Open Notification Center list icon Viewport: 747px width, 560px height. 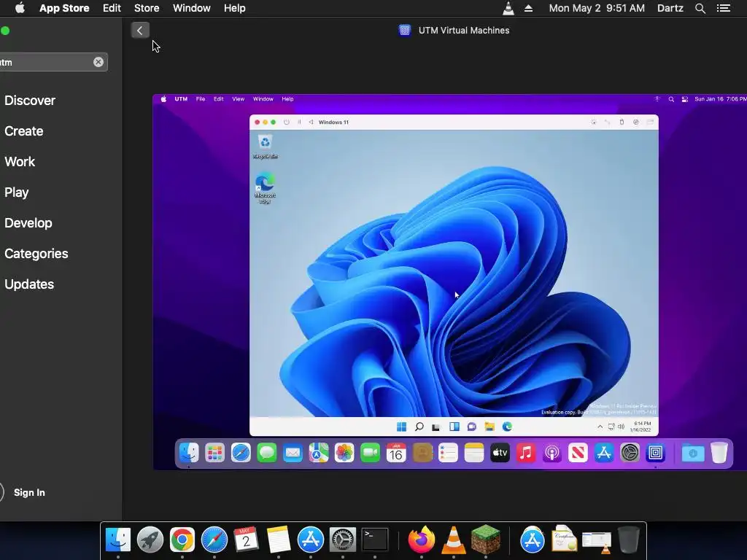point(724,8)
